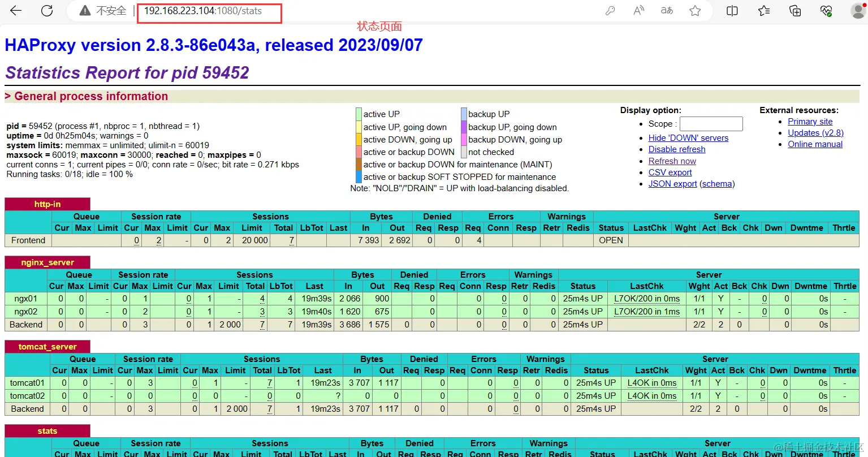The height and width of the screenshot is (457, 868).
Task: Click the uptime '0d 0h25m04s' line
Action: (x=77, y=136)
